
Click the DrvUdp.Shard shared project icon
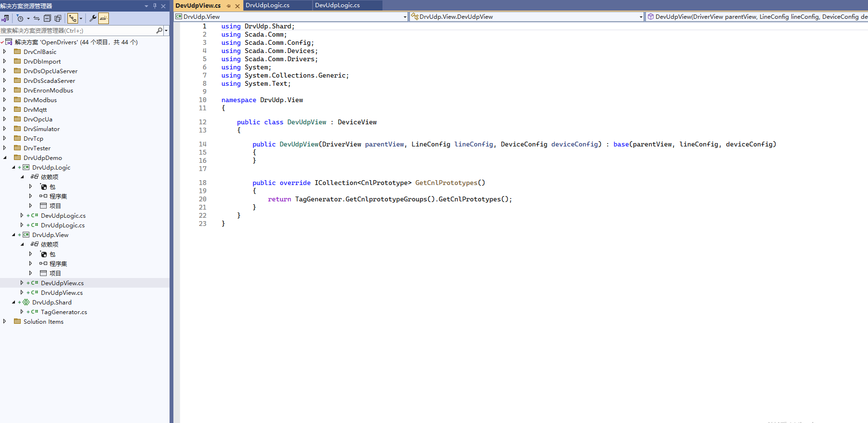click(26, 302)
